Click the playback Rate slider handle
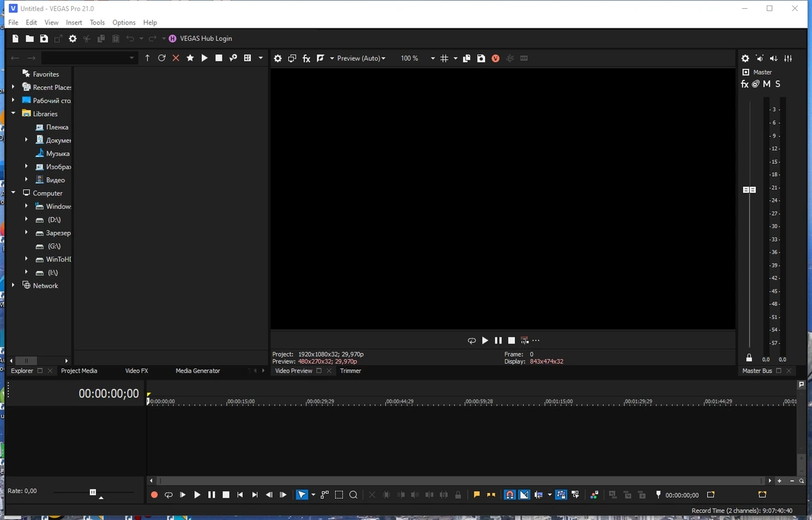 (x=93, y=492)
